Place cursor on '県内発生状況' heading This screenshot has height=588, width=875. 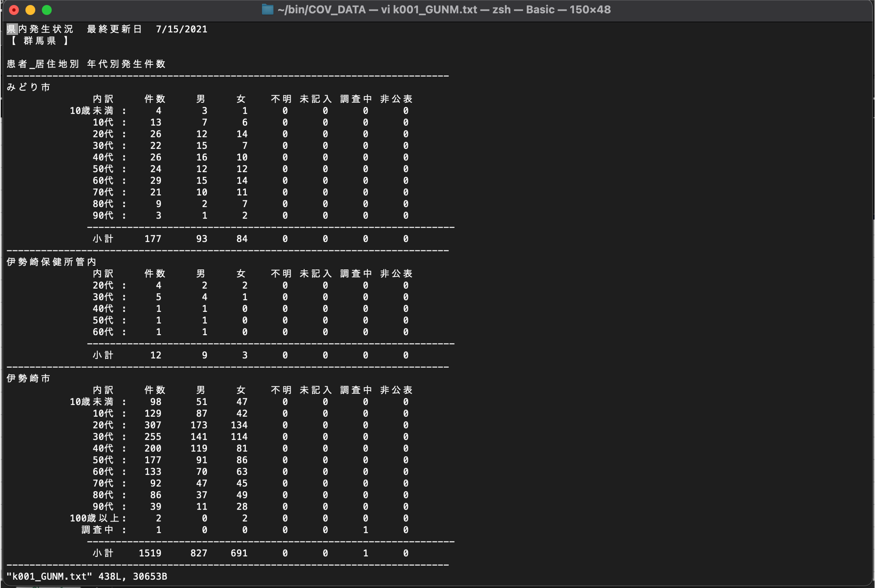coord(40,29)
